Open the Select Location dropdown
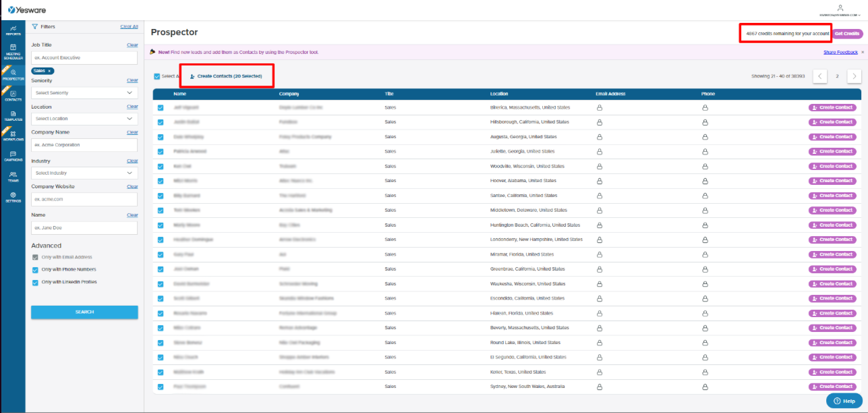868x413 pixels. (84, 119)
